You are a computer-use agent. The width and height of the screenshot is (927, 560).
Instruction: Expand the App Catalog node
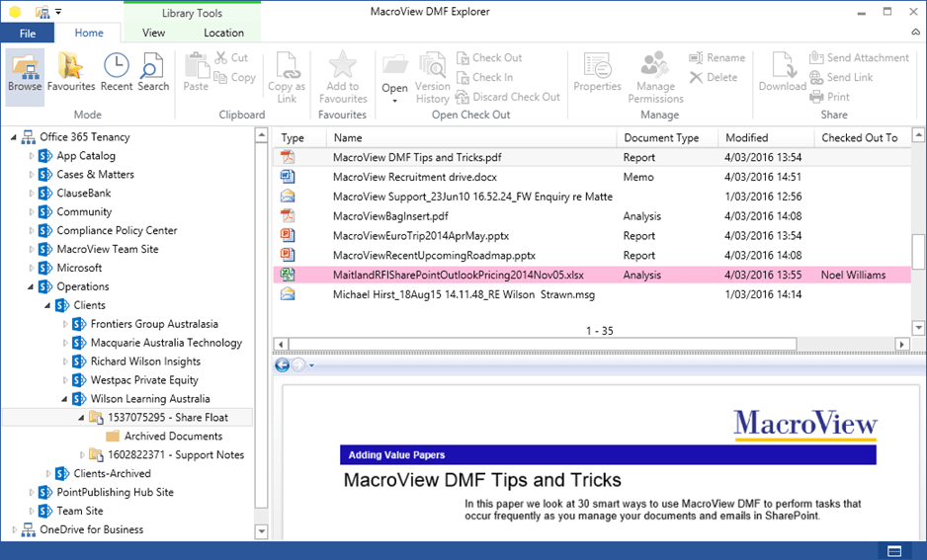click(32, 156)
